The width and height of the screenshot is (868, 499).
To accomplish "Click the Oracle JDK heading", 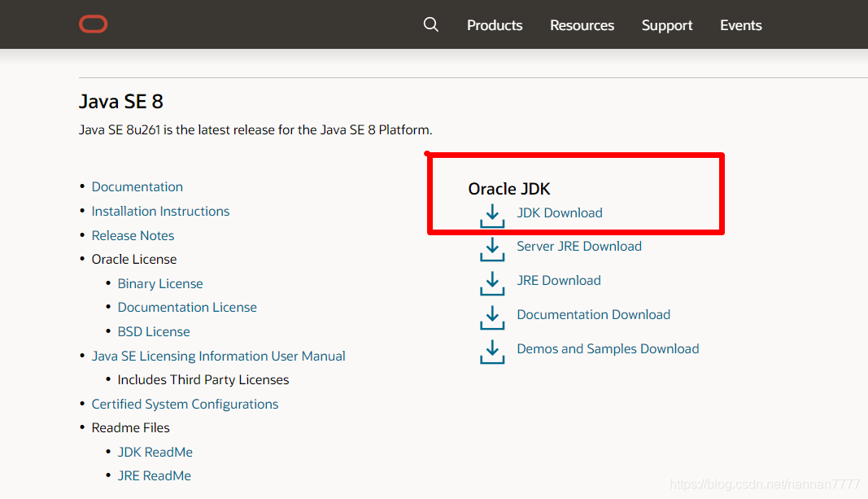I will (x=509, y=189).
